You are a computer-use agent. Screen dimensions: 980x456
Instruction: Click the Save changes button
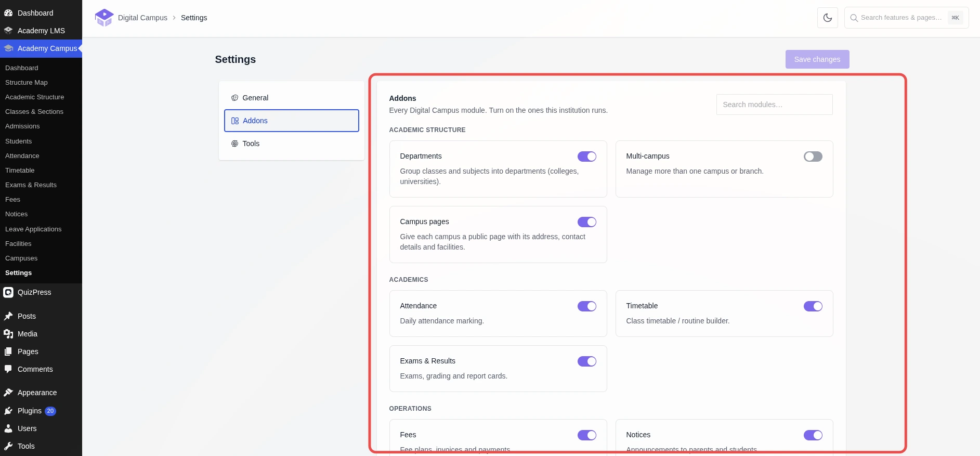click(x=817, y=59)
